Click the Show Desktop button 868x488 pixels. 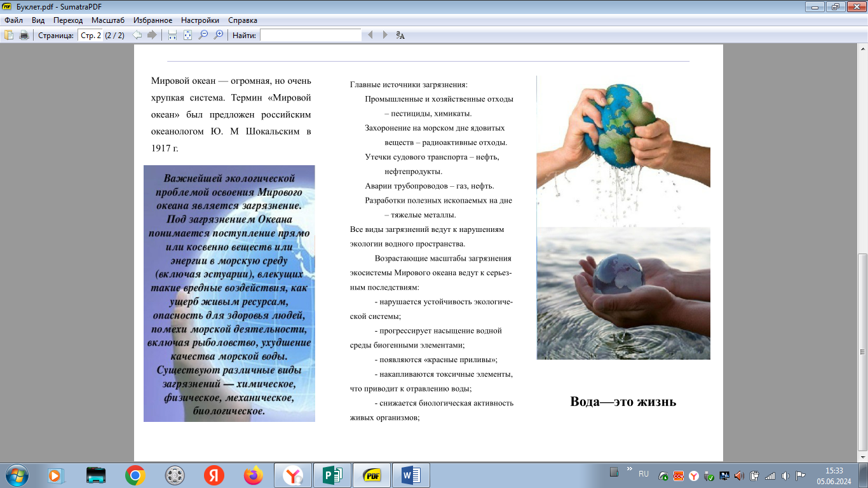864,475
